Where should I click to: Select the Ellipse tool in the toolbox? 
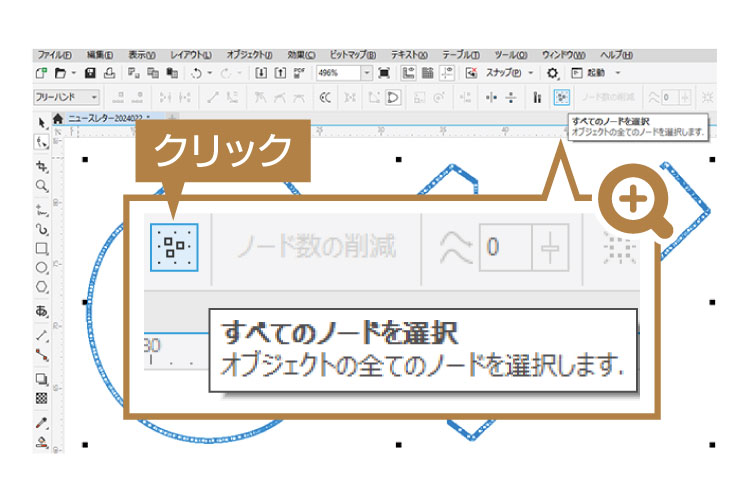[x=41, y=268]
